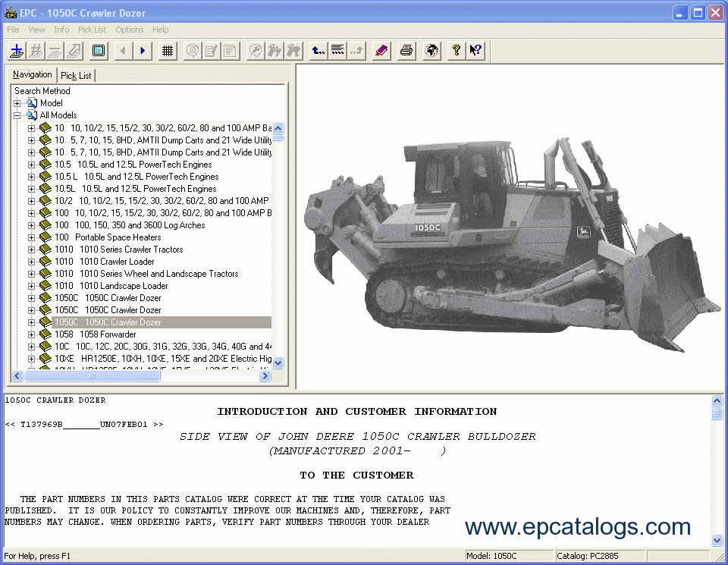
Task: Expand the 1010 Landscape Loader entry
Action: point(32,286)
